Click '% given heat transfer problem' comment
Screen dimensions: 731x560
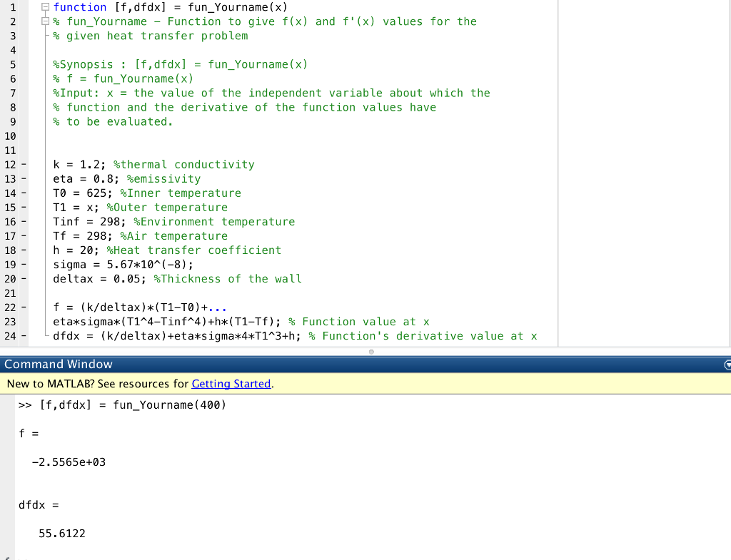[151, 36]
